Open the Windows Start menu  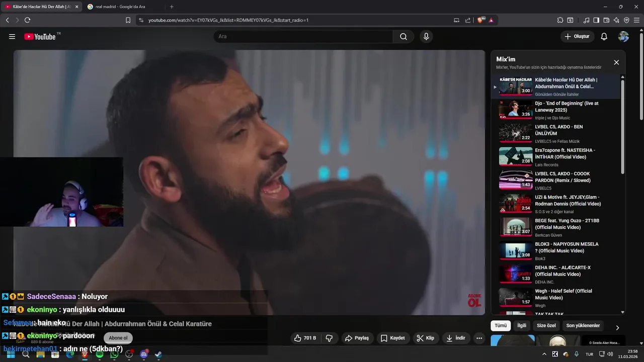tap(11, 354)
